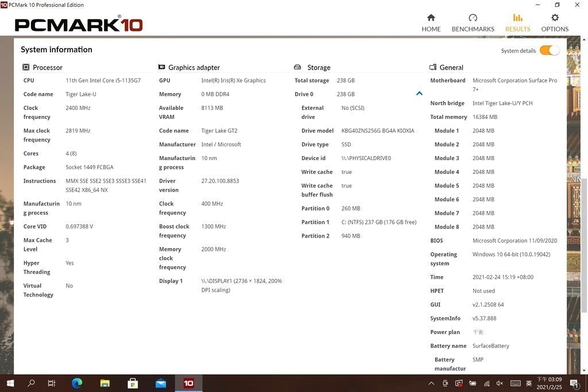Open the touch keyboard tray icon

(x=515, y=383)
